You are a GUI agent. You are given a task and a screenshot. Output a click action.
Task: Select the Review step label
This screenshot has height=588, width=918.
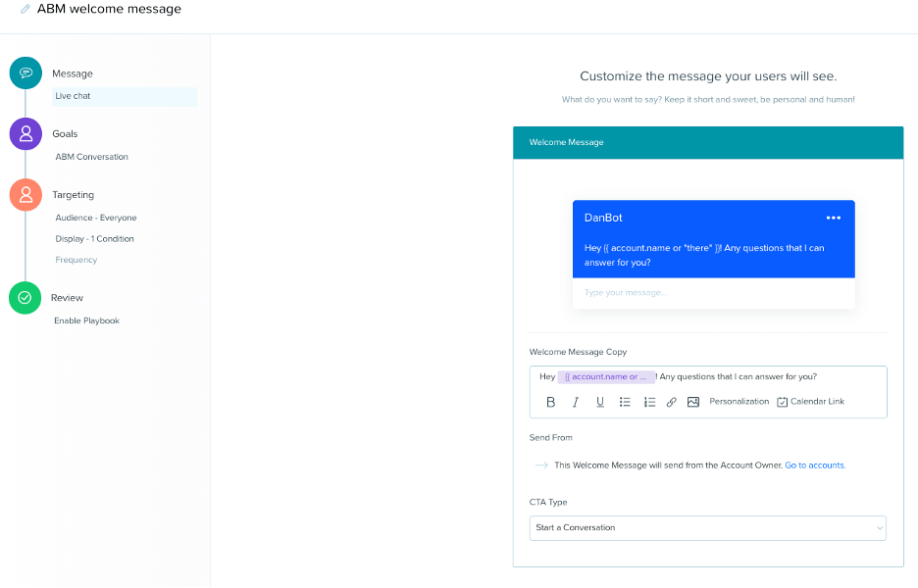(x=67, y=298)
